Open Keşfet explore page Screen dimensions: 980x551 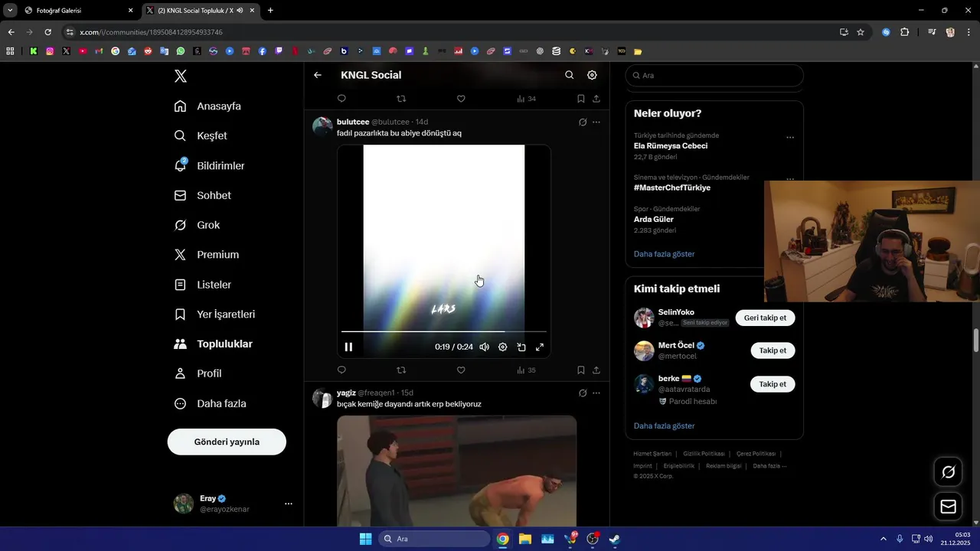click(201, 135)
